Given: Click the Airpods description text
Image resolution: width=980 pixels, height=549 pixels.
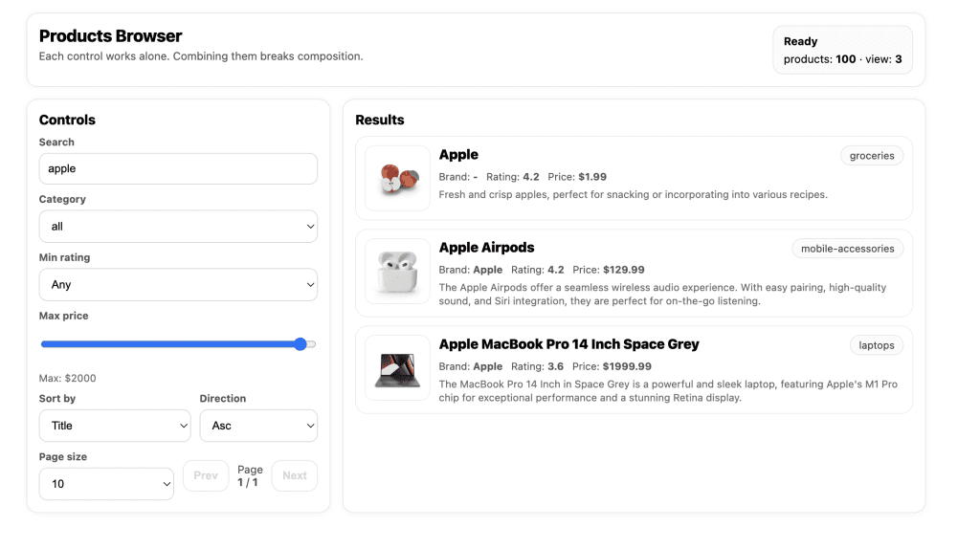Looking at the screenshot, I should 662,295.
